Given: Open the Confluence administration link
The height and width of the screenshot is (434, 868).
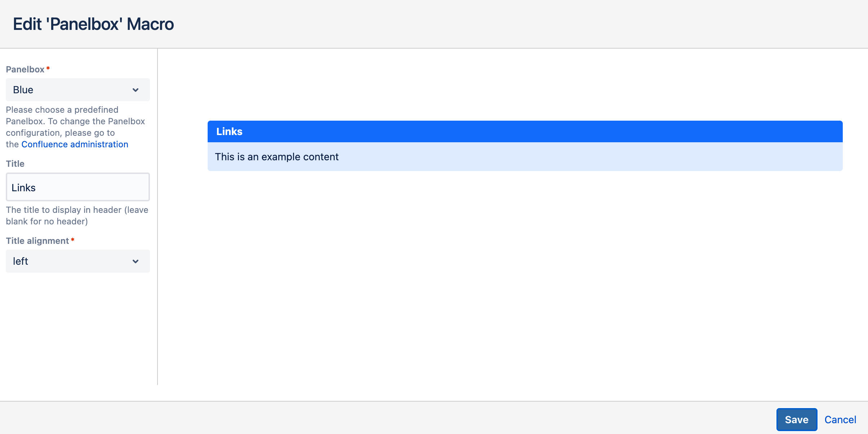Looking at the screenshot, I should (x=75, y=144).
